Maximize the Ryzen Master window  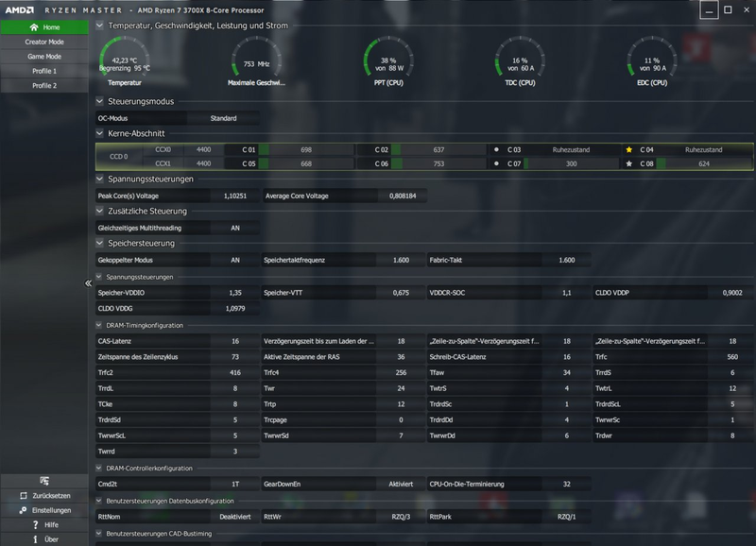pyautogui.click(x=728, y=10)
